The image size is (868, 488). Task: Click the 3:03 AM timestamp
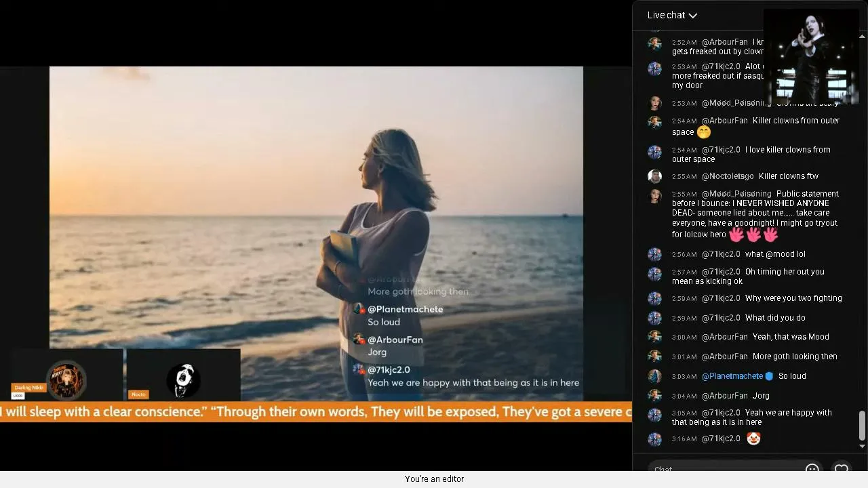[684, 377]
